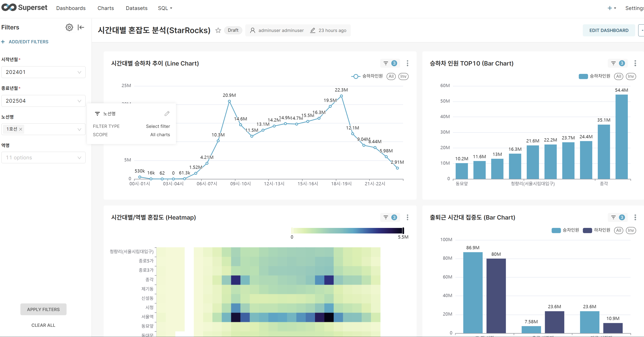Go to the Charts tab

[x=105, y=8]
